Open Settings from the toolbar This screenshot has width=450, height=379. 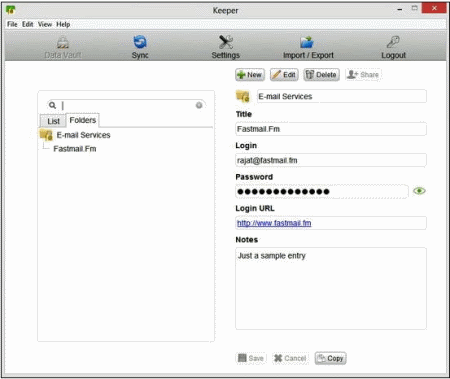pyautogui.click(x=226, y=47)
